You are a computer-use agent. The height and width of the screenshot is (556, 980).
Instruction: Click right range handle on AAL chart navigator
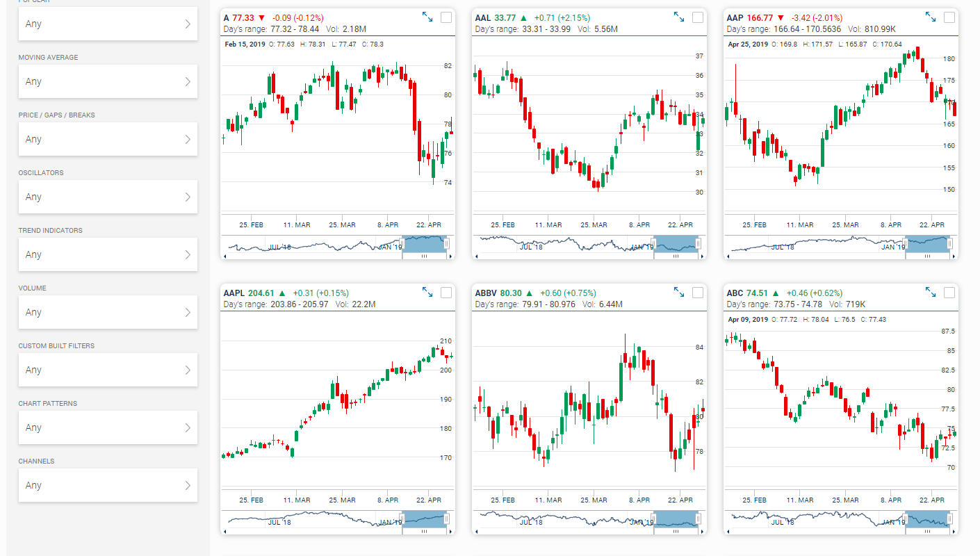[x=699, y=244]
